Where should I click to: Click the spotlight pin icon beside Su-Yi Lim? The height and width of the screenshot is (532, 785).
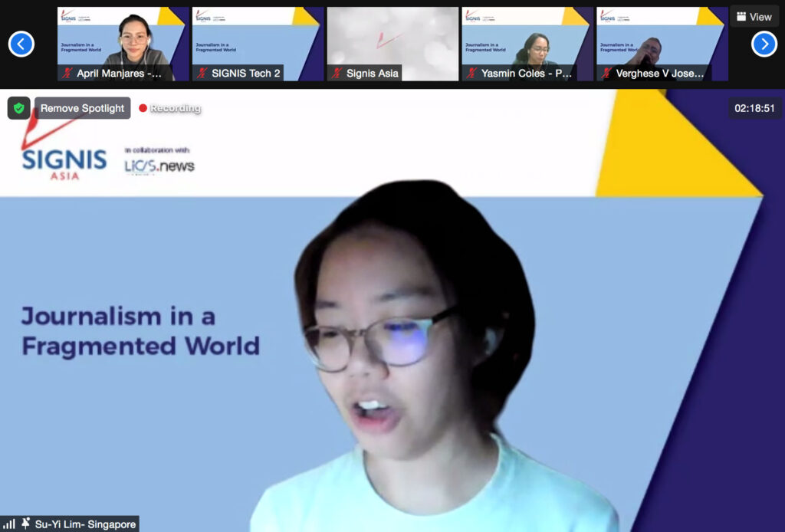26,524
